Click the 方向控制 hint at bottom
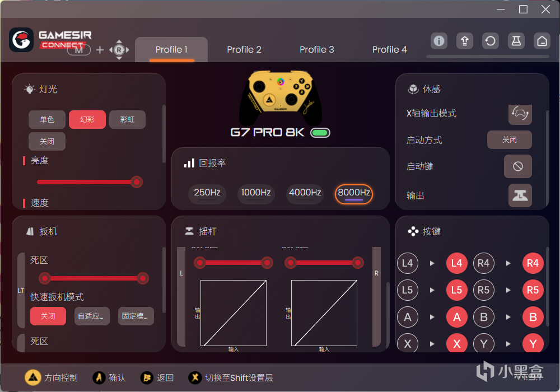The width and height of the screenshot is (560, 392). pos(51,377)
